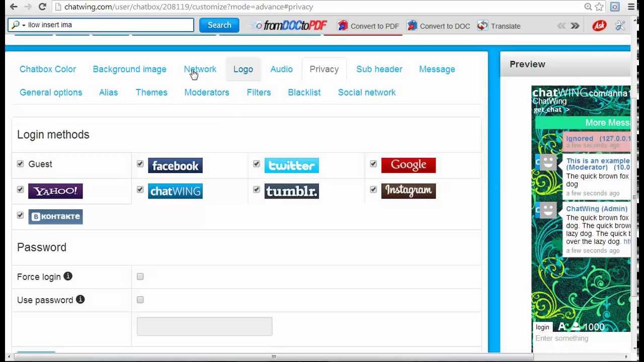Uncheck the Guest login method
The height and width of the screenshot is (362, 644).
pyautogui.click(x=20, y=164)
